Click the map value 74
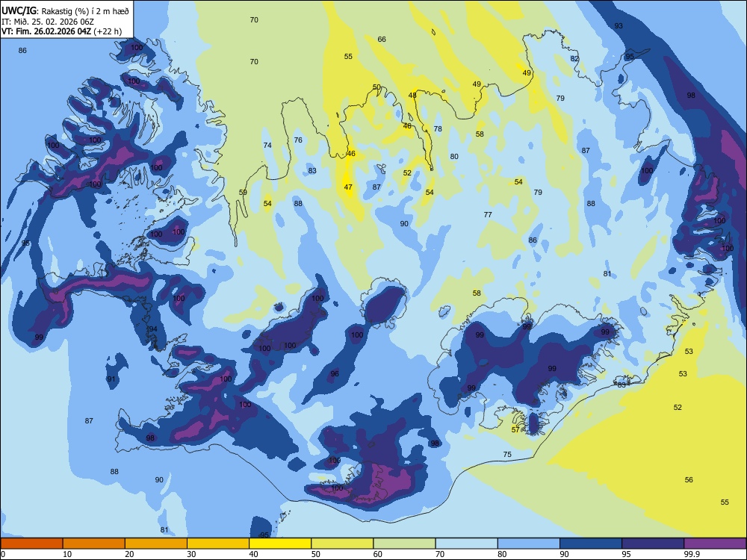The width and height of the screenshot is (747, 560). pos(267,146)
